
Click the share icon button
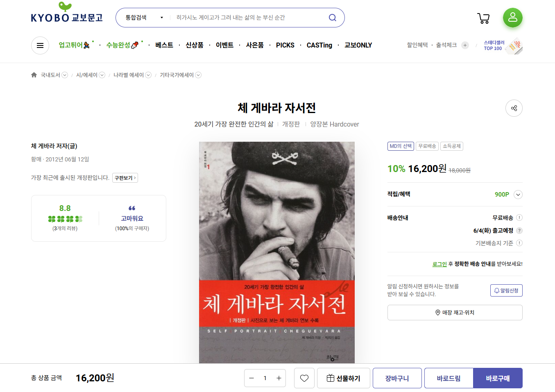pyautogui.click(x=514, y=108)
